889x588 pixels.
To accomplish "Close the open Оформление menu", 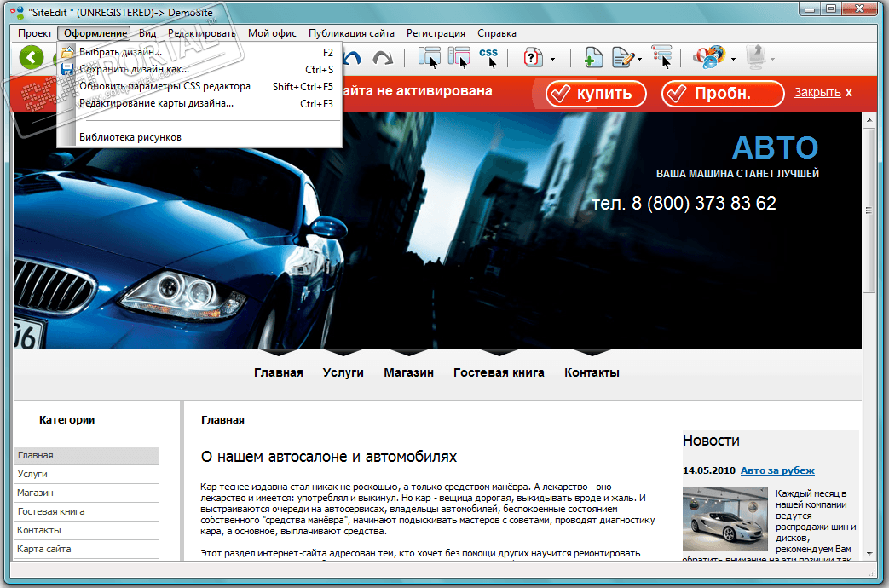I will coord(95,33).
